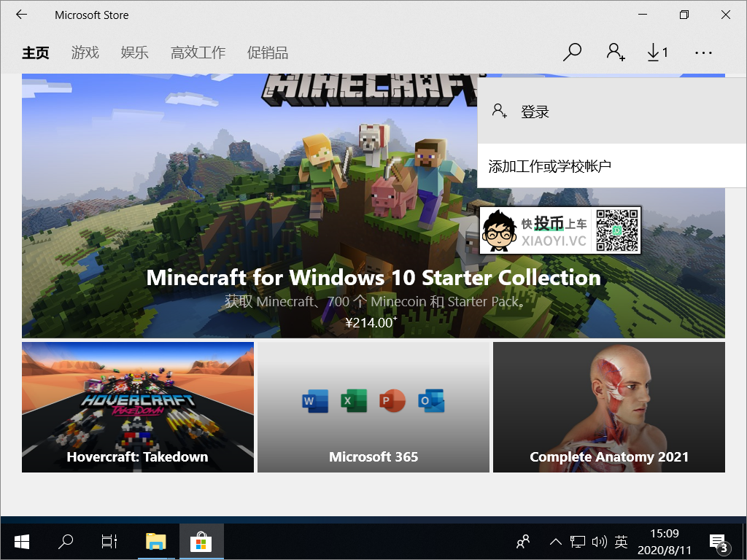Open the clock showing 15:09
This screenshot has width=747, height=560.
[x=664, y=542]
